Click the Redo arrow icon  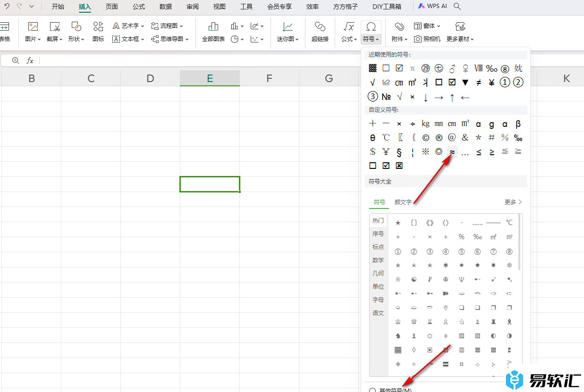[x=19, y=7]
